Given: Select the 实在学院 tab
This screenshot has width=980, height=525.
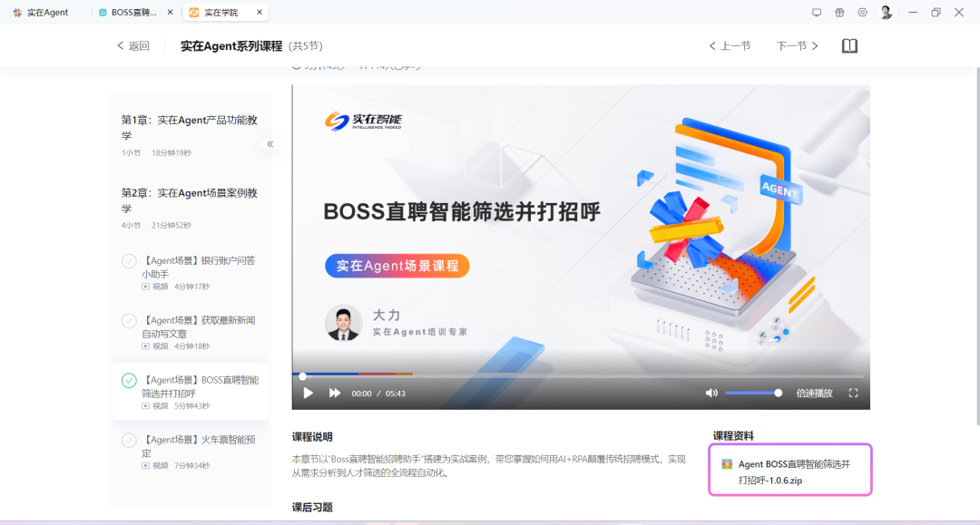Looking at the screenshot, I should (220, 13).
